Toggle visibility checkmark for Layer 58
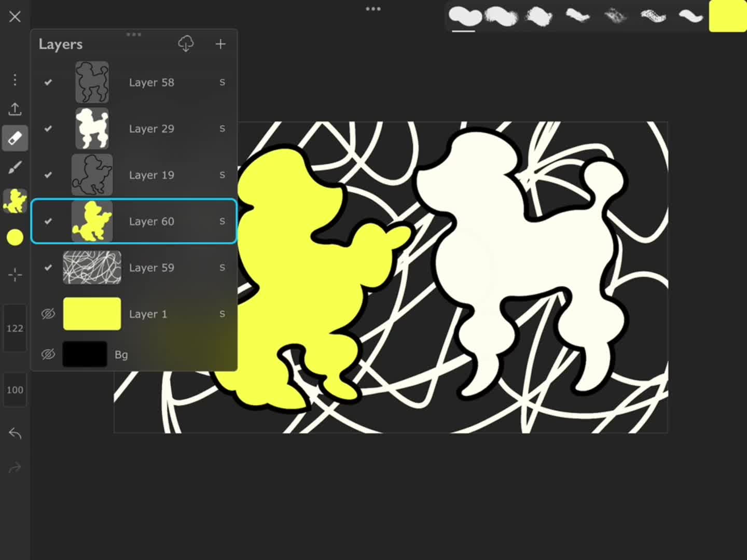The height and width of the screenshot is (560, 747). click(48, 82)
